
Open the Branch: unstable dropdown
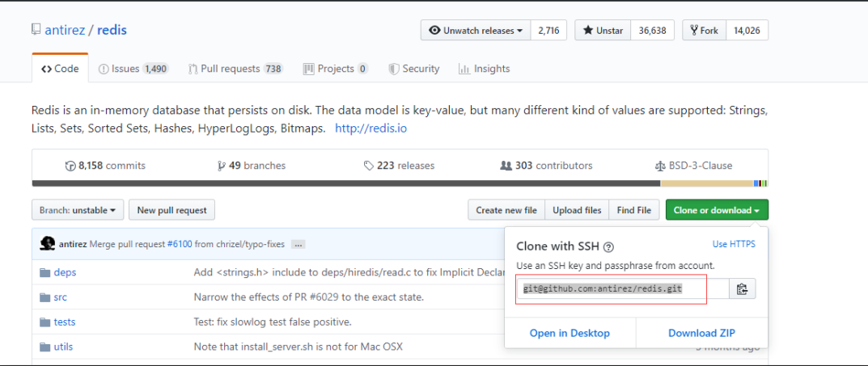[78, 210]
